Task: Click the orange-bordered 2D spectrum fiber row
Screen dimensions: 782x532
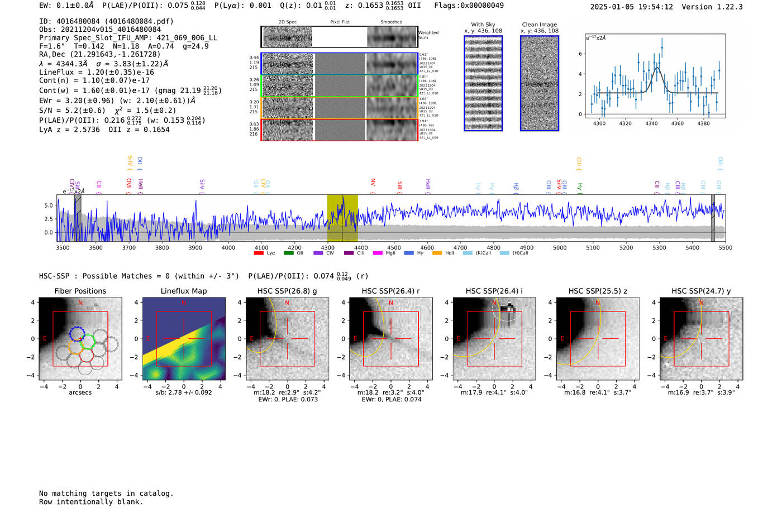Action: pos(340,108)
